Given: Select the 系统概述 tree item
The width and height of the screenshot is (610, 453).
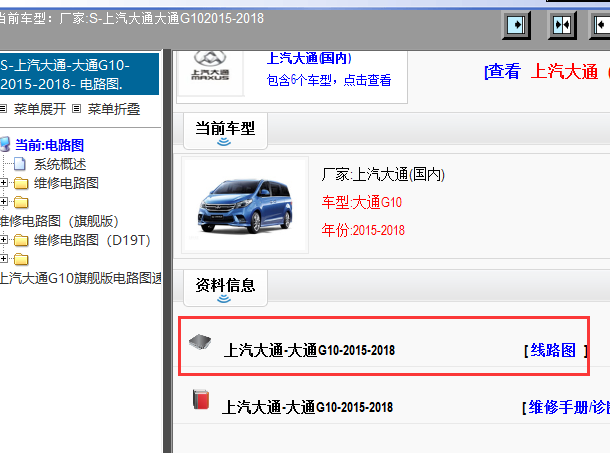Looking at the screenshot, I should point(60,164).
